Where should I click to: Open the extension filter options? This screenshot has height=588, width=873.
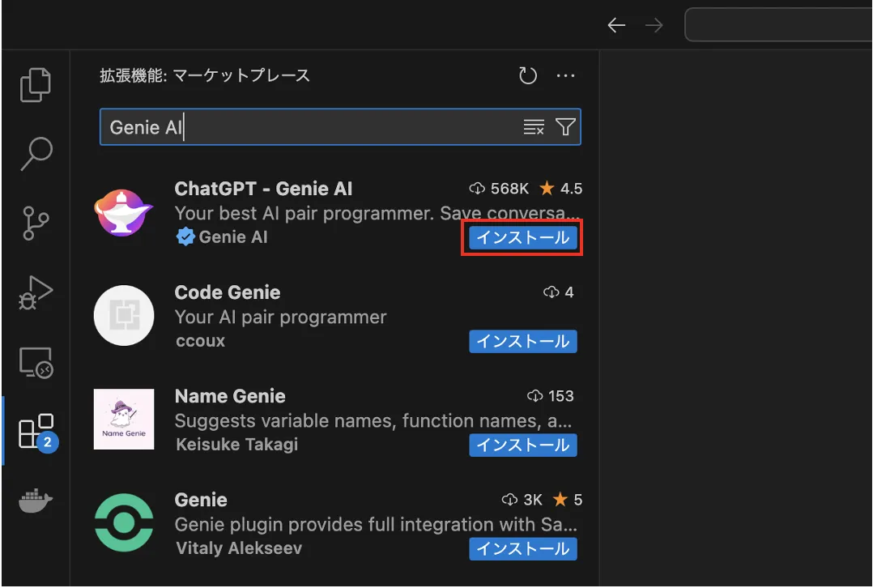pos(565,126)
